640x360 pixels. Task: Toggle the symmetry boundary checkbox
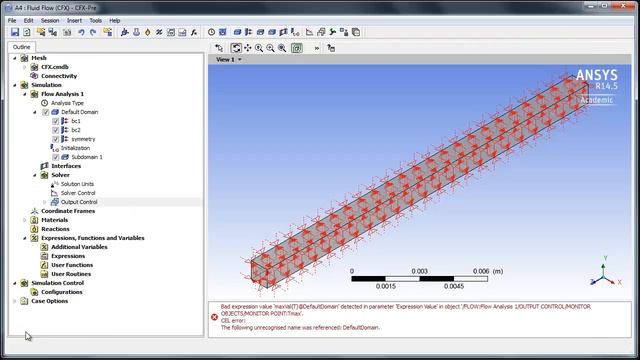coord(56,139)
